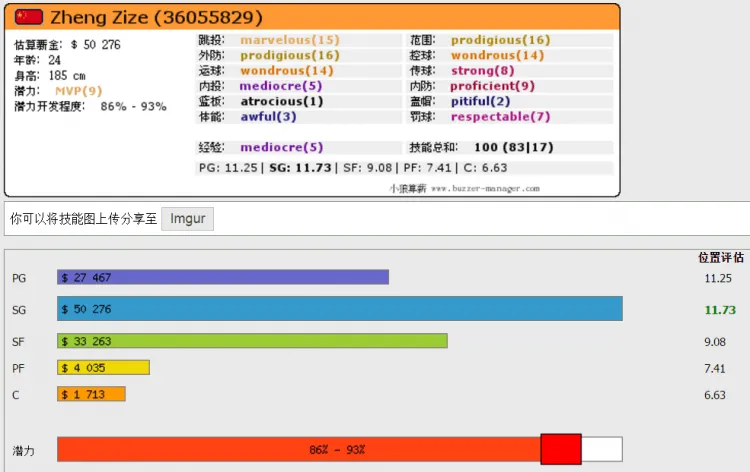Click the 86% - 93% potential bar label
The image size is (750, 472).
point(337,451)
